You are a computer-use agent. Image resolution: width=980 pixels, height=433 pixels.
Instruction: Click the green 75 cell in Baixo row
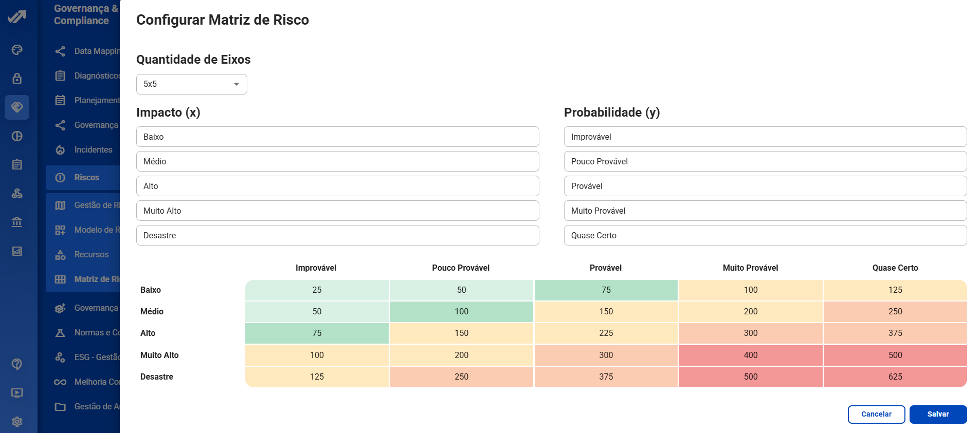[606, 290]
